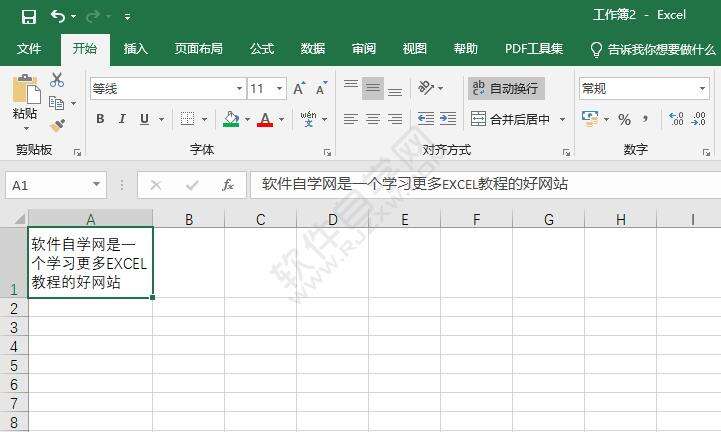Click the Name Box showing A1
This screenshot has width=721, height=432.
pos(56,185)
